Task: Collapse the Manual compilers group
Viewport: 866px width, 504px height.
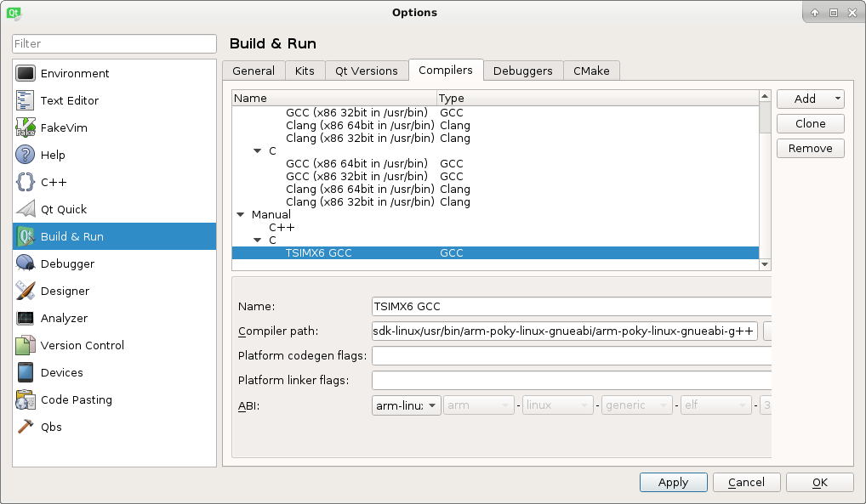Action: tap(240, 215)
